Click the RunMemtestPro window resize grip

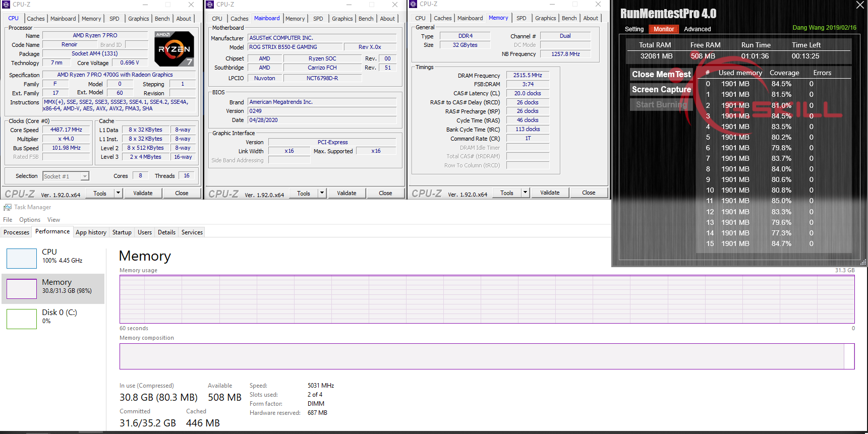click(863, 262)
